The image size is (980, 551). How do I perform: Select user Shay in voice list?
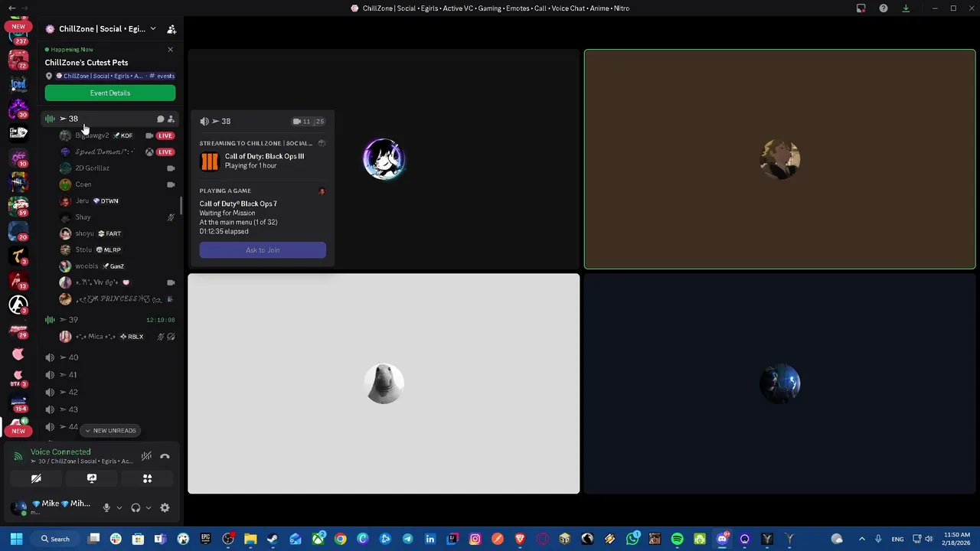(117, 217)
